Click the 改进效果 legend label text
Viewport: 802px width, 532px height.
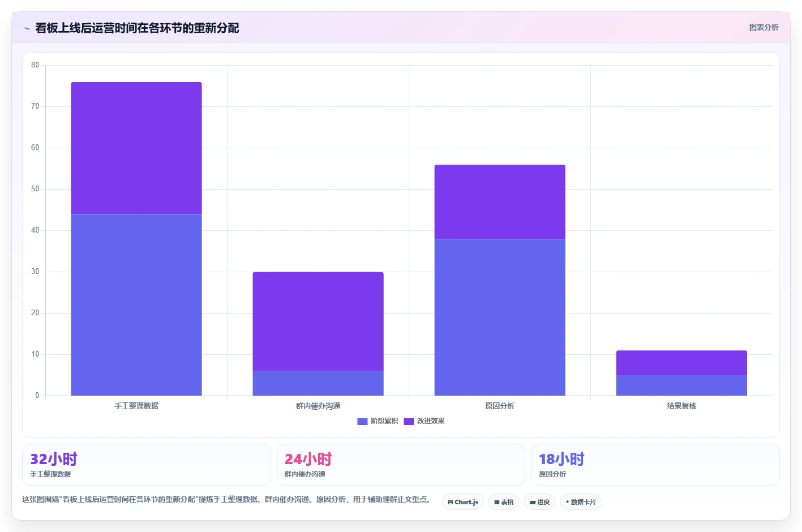(x=431, y=421)
